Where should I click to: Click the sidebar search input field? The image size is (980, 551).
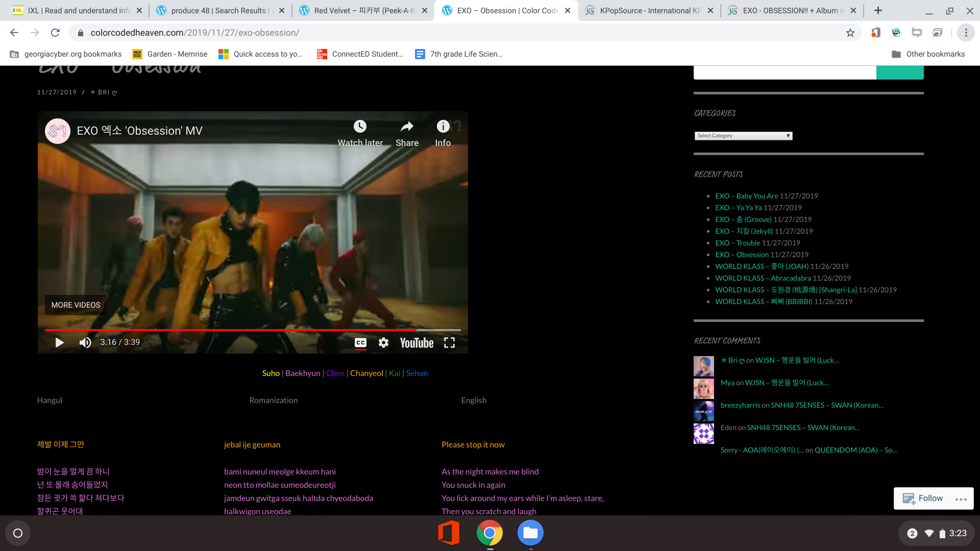pos(785,72)
